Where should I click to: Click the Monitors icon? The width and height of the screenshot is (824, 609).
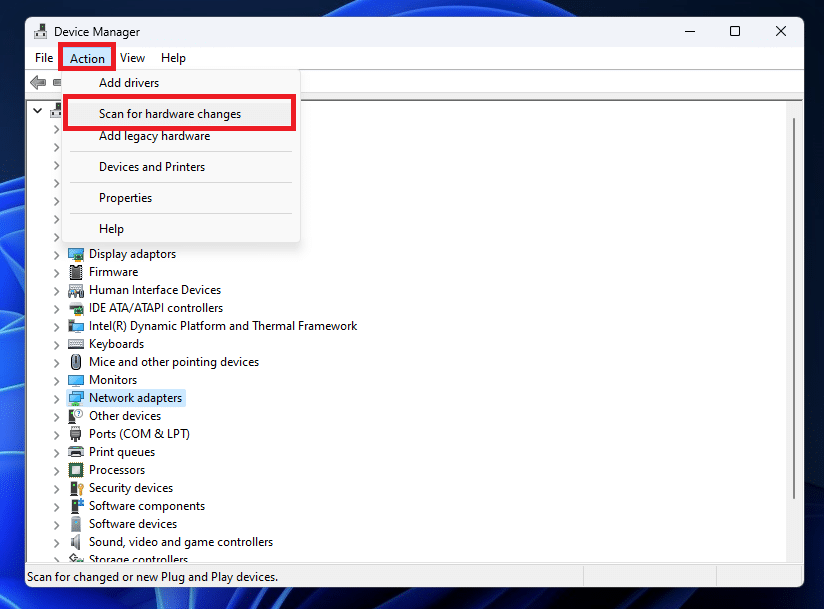[x=76, y=379]
